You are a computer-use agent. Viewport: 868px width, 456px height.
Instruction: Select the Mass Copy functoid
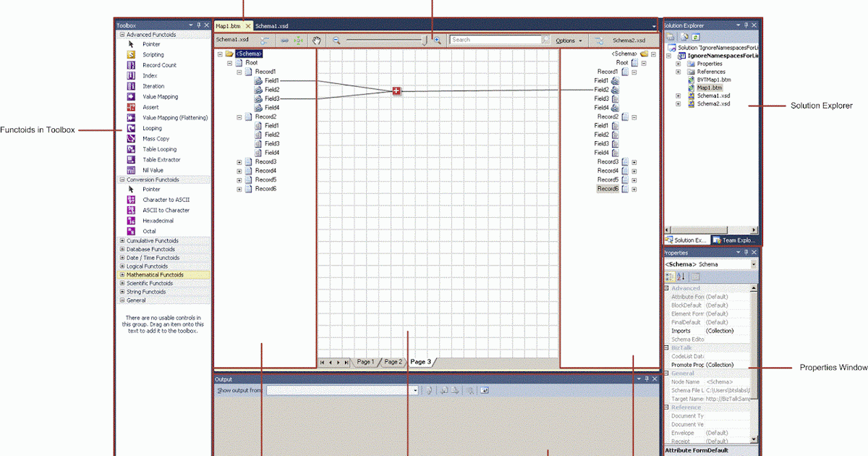pyautogui.click(x=154, y=138)
